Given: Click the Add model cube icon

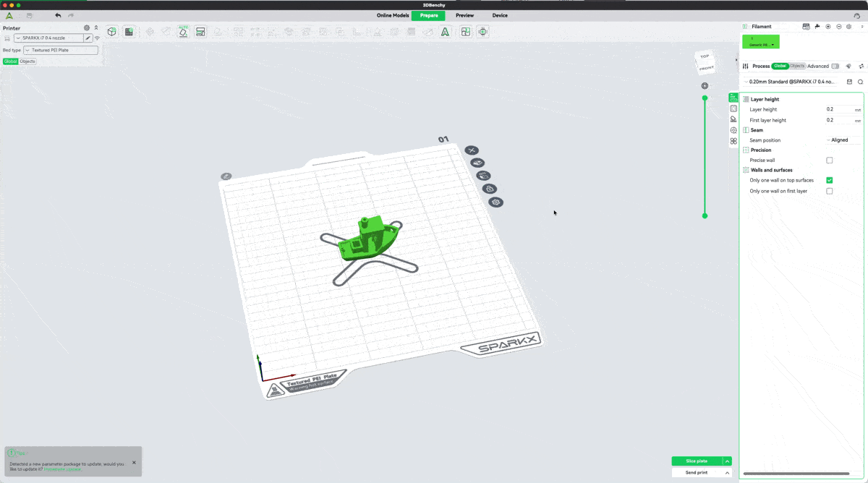Looking at the screenshot, I should (112, 32).
